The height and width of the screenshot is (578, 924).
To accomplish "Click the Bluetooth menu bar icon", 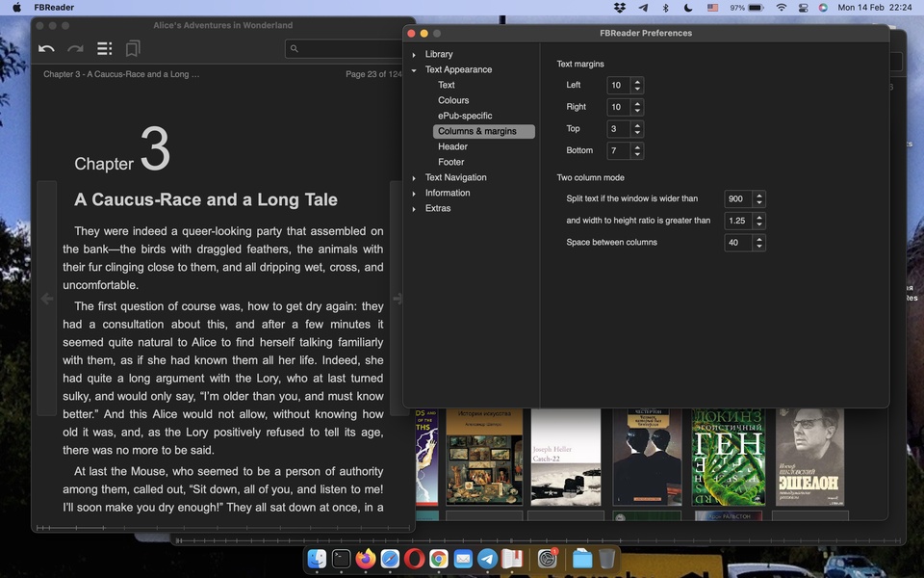I will (x=665, y=8).
